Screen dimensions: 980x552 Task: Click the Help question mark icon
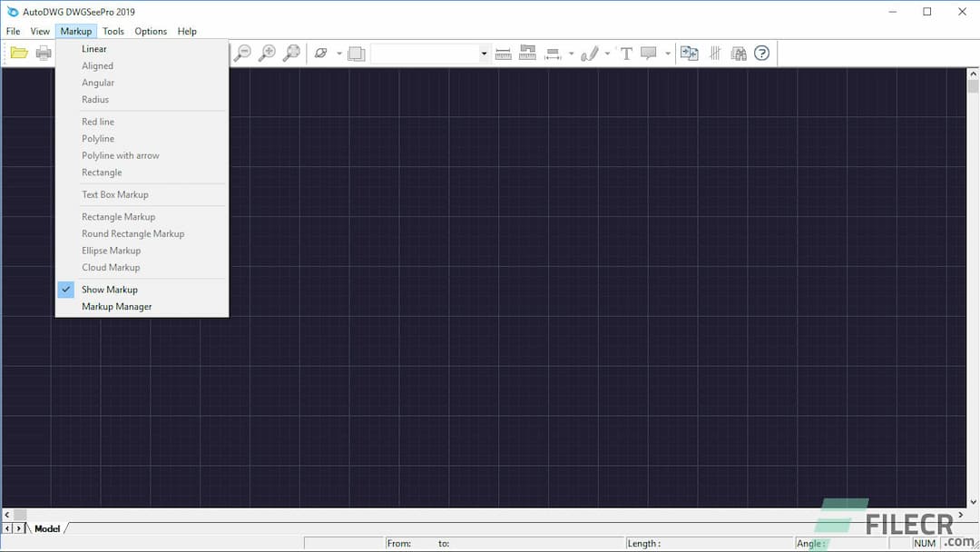pyautogui.click(x=761, y=53)
